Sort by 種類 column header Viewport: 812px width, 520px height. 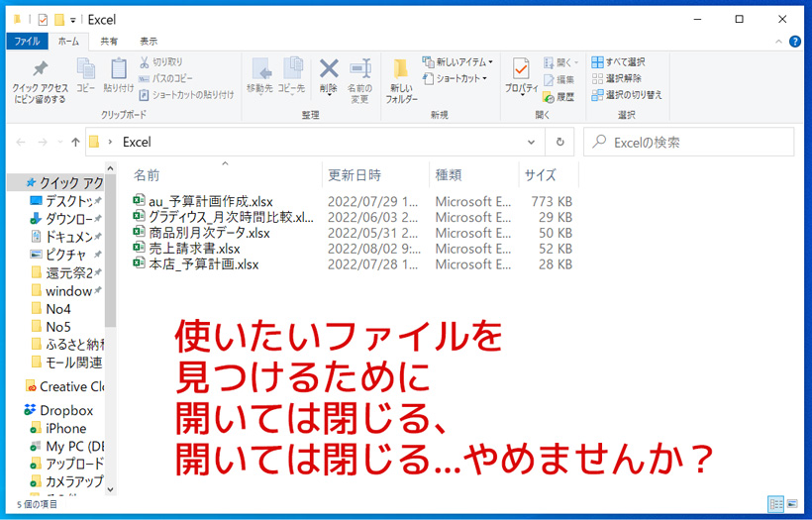[449, 175]
